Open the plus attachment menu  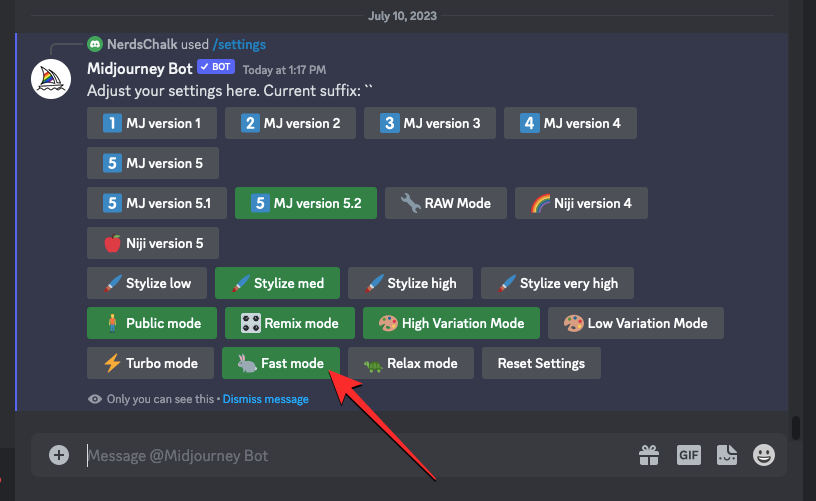[x=59, y=455]
